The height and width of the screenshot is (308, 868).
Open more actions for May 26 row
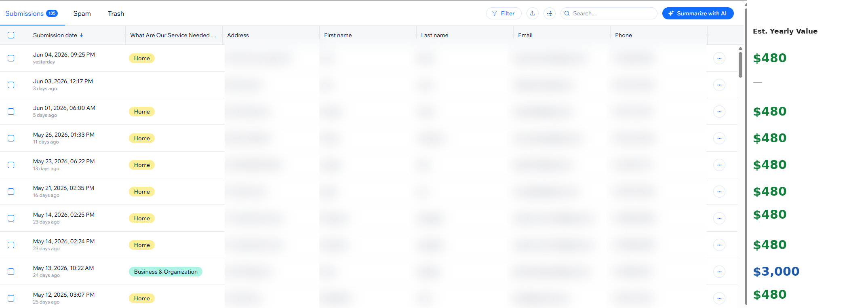point(719,138)
